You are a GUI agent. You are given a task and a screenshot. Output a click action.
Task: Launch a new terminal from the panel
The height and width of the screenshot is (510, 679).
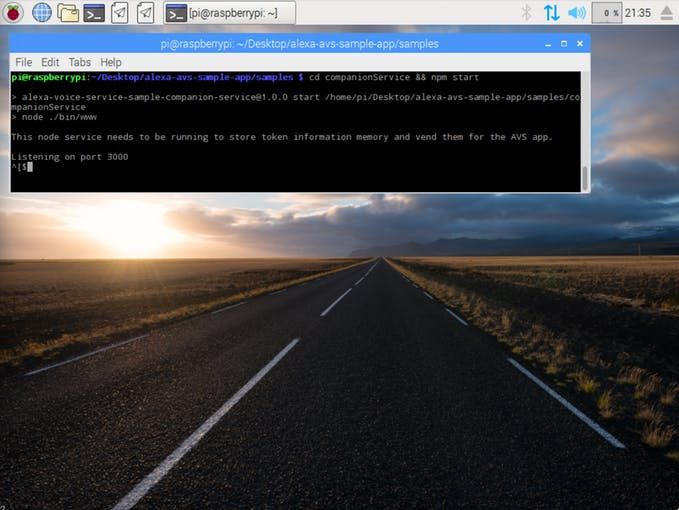coord(94,13)
